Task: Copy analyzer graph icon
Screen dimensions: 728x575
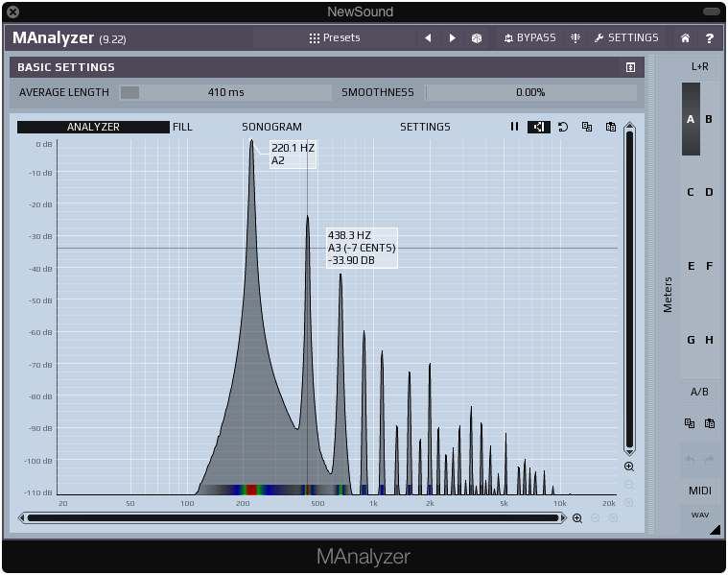Action: [x=587, y=127]
